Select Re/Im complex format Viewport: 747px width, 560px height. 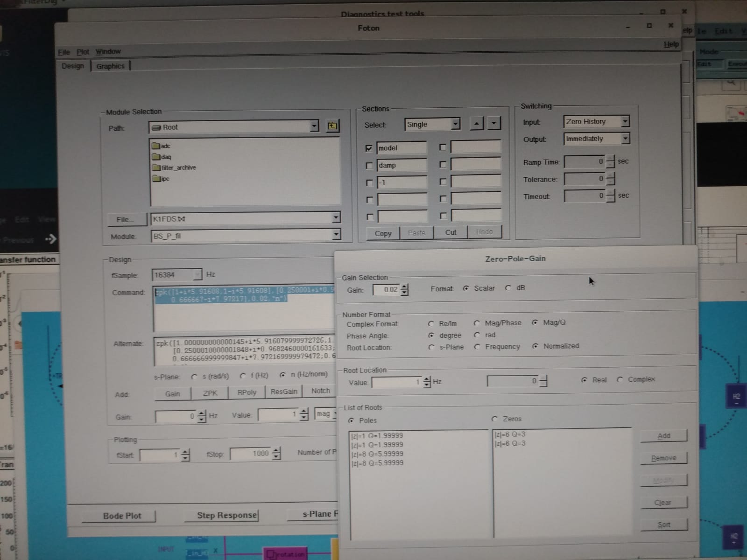tap(431, 323)
